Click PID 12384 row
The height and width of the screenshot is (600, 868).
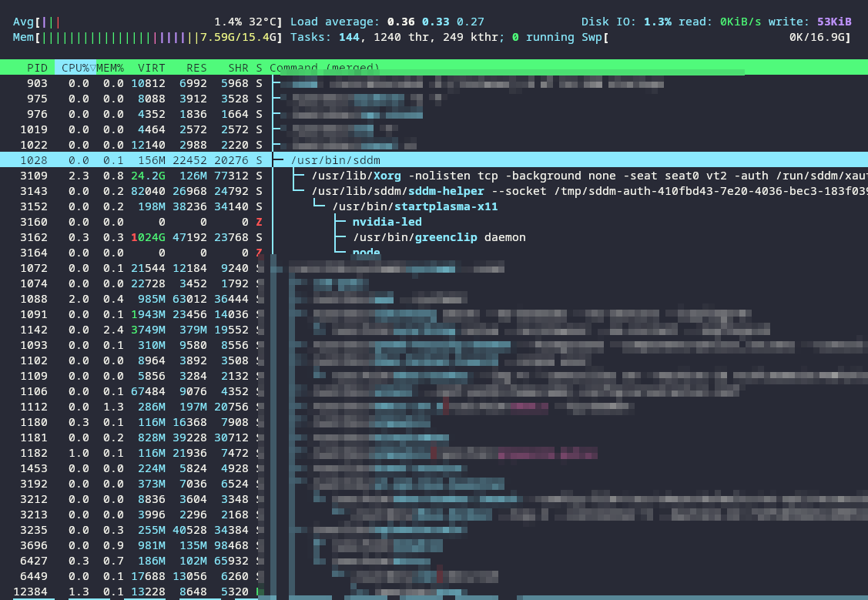point(434,592)
